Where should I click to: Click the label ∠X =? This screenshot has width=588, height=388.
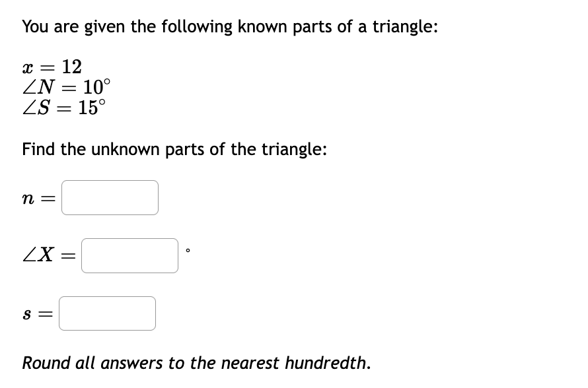pyautogui.click(x=48, y=255)
